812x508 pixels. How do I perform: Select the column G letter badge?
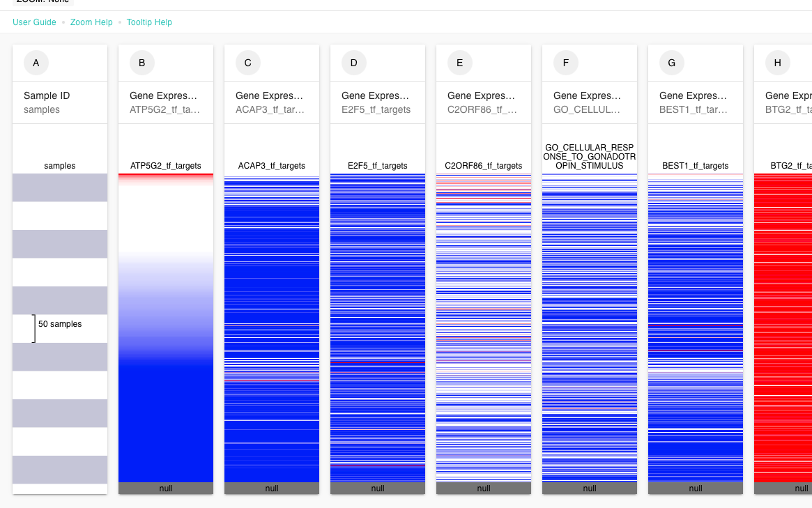point(672,63)
